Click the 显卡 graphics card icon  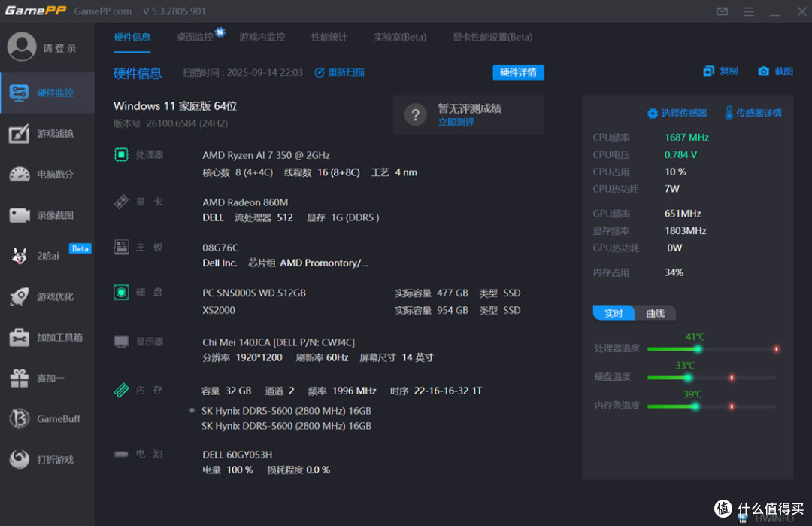pos(121,202)
